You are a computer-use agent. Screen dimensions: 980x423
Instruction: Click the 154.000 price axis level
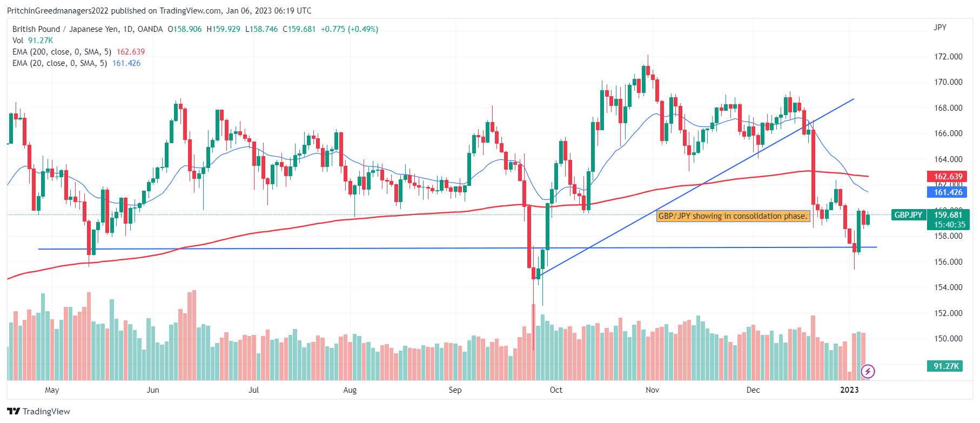(x=948, y=287)
